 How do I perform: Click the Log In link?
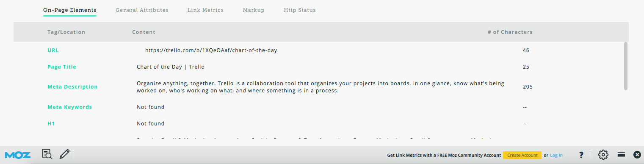556,155
